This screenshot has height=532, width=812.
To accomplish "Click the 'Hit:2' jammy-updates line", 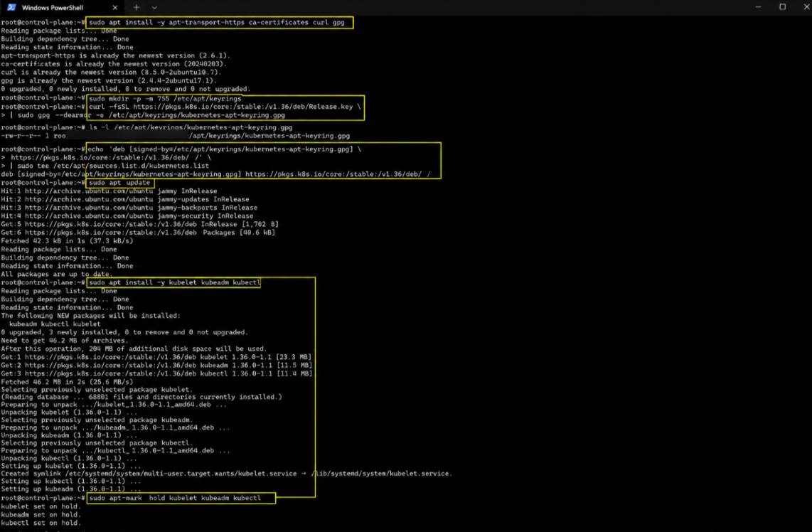I will pos(125,199).
